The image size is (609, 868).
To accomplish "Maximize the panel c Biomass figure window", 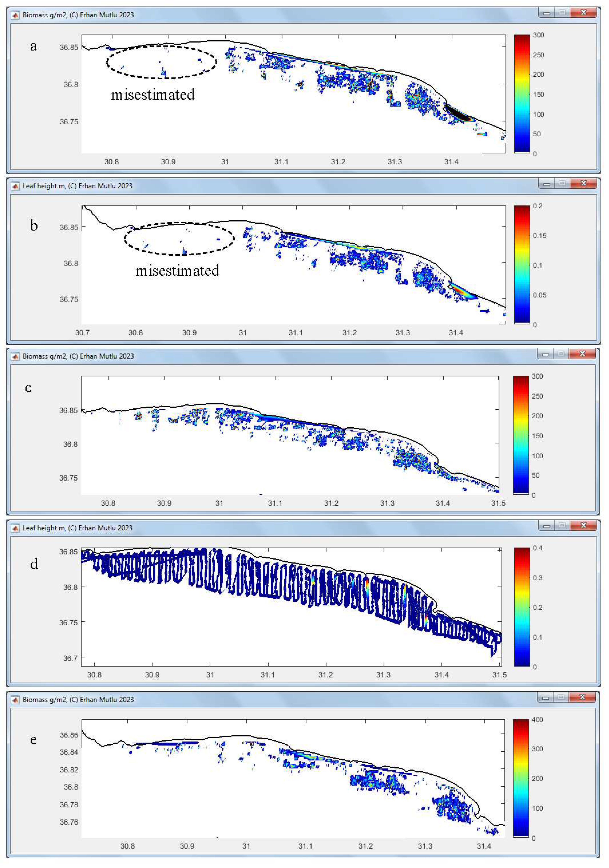I will [561, 354].
